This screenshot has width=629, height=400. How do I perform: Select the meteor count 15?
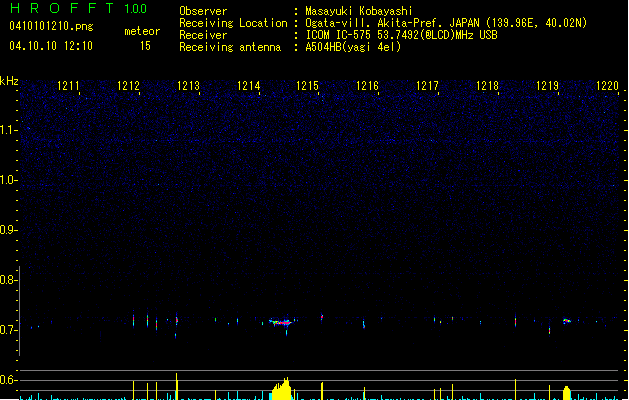145,46
